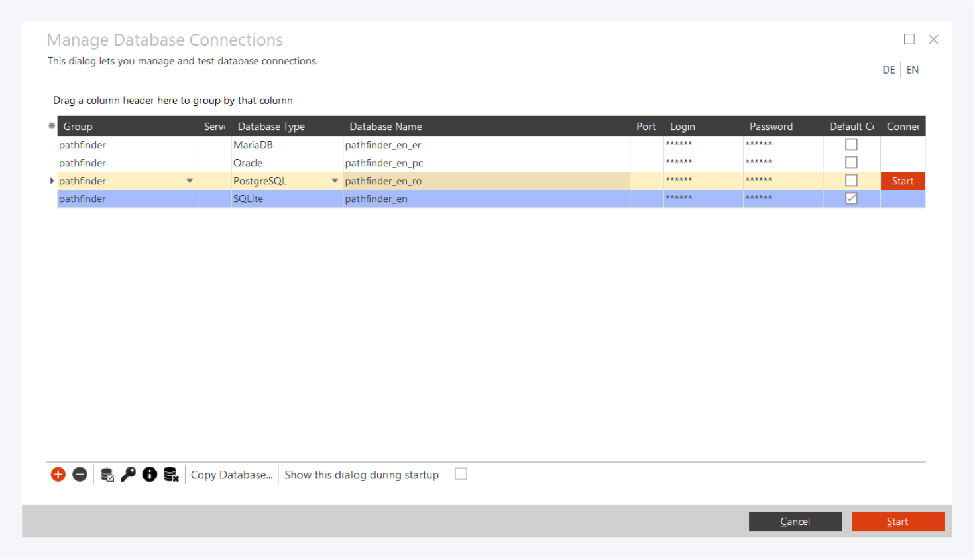975x560 pixels.
Task: Click the remove connection minus icon
Action: click(x=80, y=475)
